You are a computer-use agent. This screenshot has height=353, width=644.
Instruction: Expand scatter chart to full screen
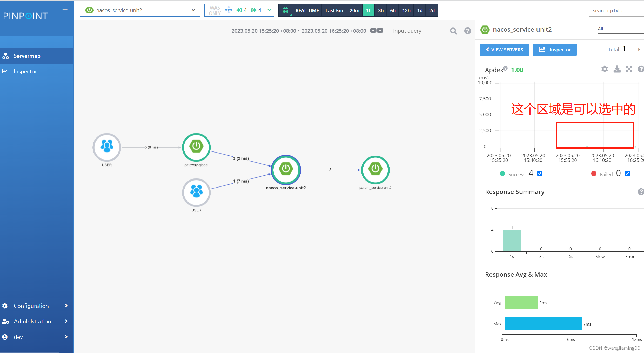pos(629,69)
